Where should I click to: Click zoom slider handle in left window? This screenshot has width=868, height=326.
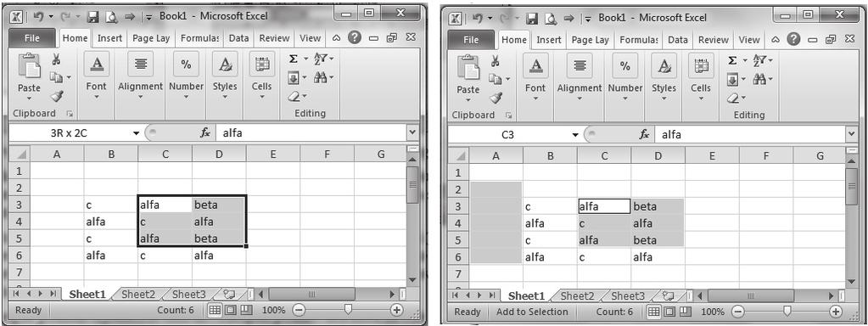348,310
